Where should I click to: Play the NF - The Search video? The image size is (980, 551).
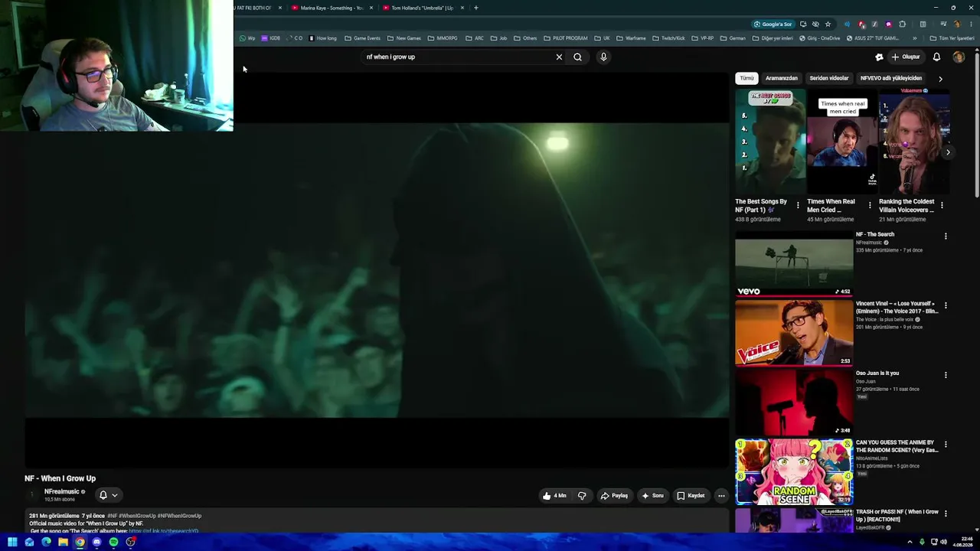click(794, 263)
